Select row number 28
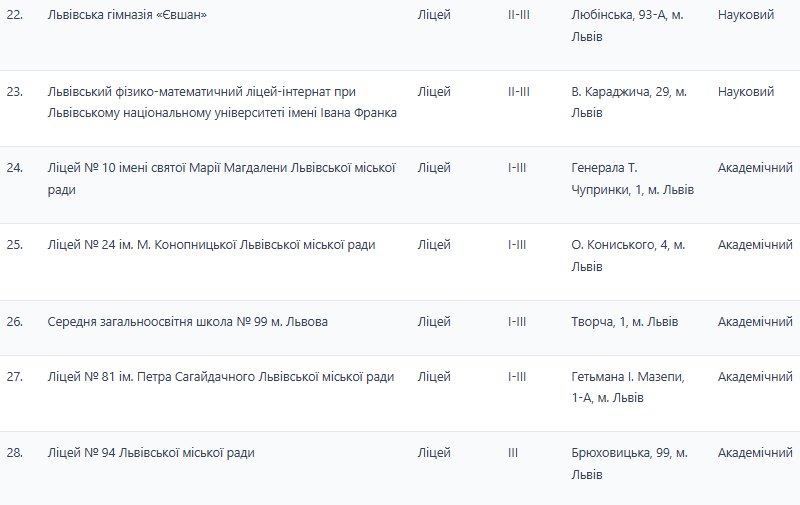Image resolution: width=800 pixels, height=505 pixels. [14, 453]
